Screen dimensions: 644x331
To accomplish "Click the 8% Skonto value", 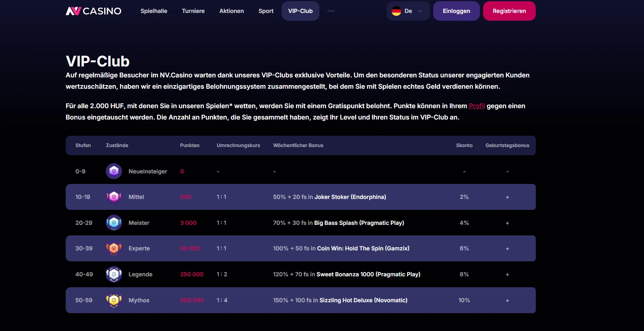I will click(x=464, y=274).
